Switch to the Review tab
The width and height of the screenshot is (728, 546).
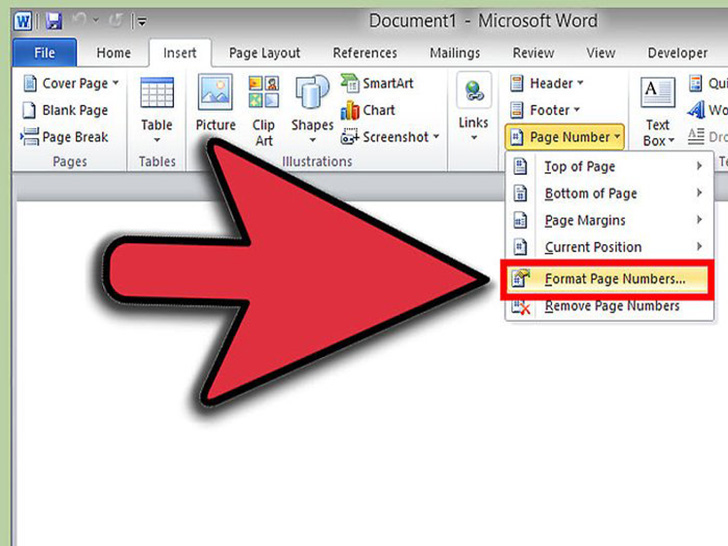(x=533, y=52)
